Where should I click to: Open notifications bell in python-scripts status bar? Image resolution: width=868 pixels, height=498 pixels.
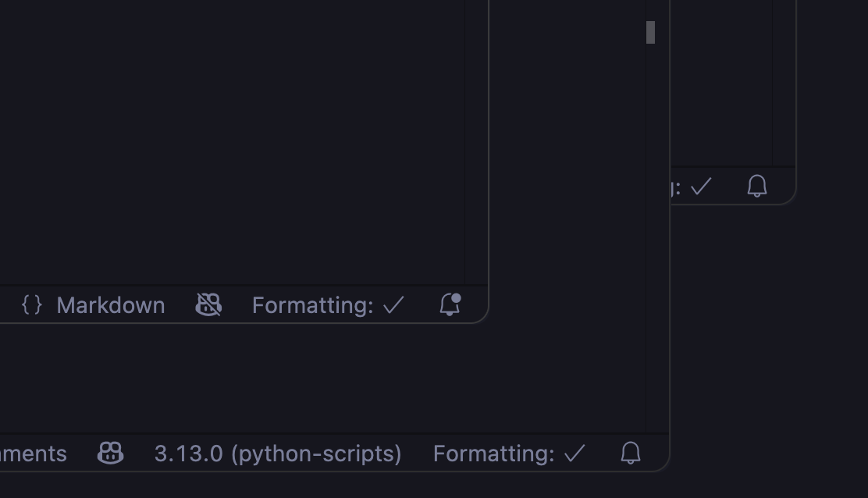631,453
